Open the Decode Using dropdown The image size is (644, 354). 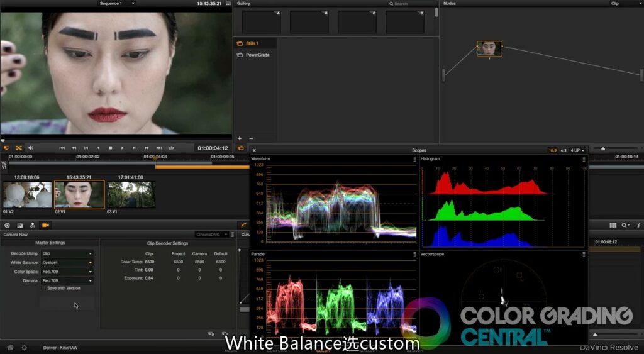click(x=67, y=254)
